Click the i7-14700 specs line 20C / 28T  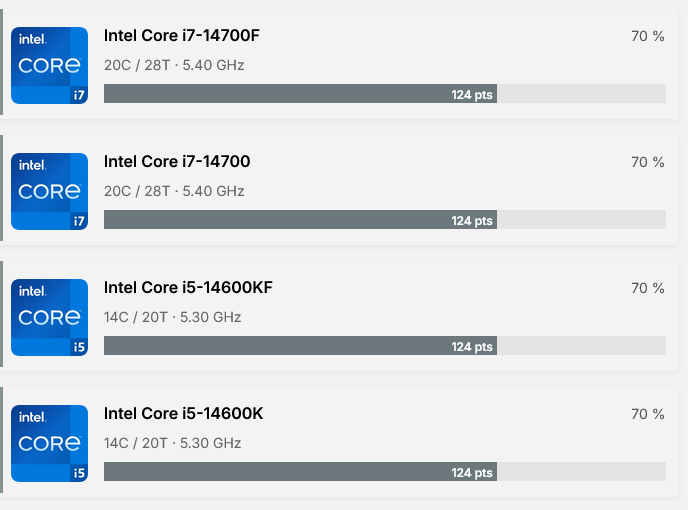tap(174, 191)
